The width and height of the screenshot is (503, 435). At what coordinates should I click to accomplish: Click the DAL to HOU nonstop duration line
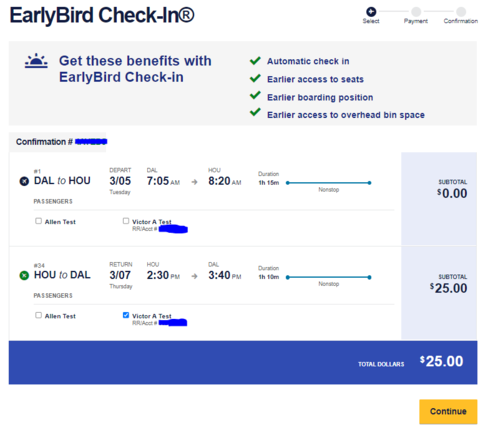coord(328,183)
